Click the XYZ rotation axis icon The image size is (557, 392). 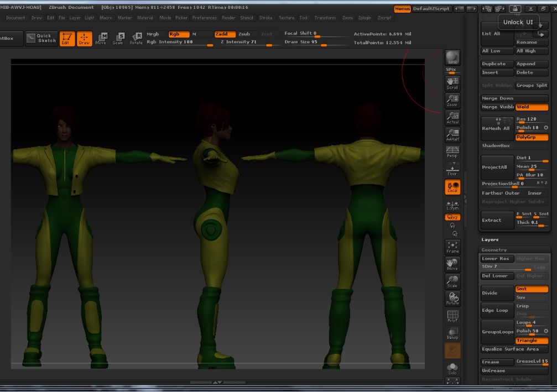coord(452,217)
